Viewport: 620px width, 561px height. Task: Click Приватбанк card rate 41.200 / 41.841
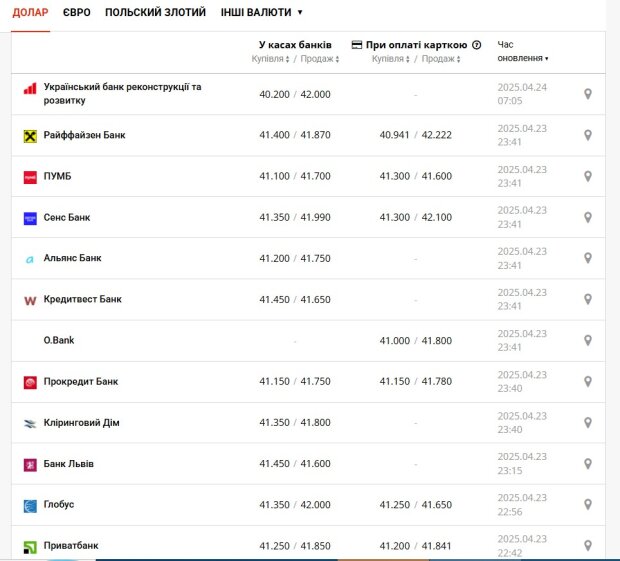[416, 546]
